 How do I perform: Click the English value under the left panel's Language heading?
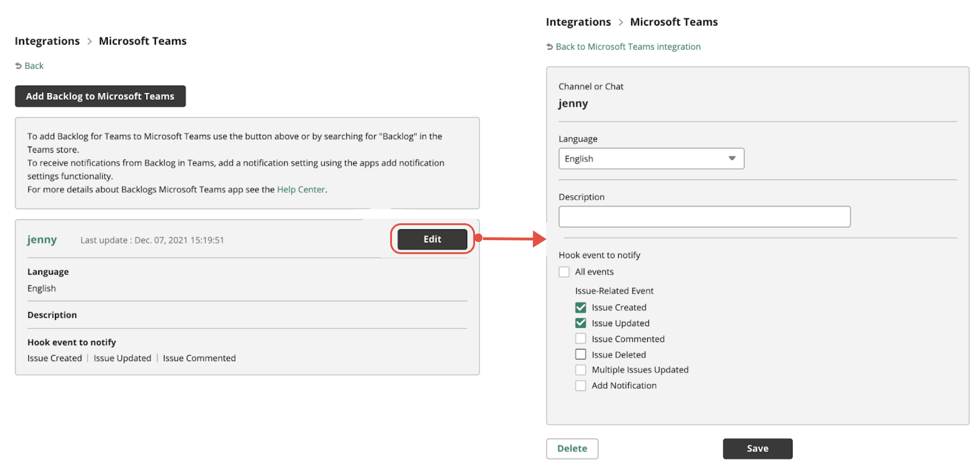[42, 289]
